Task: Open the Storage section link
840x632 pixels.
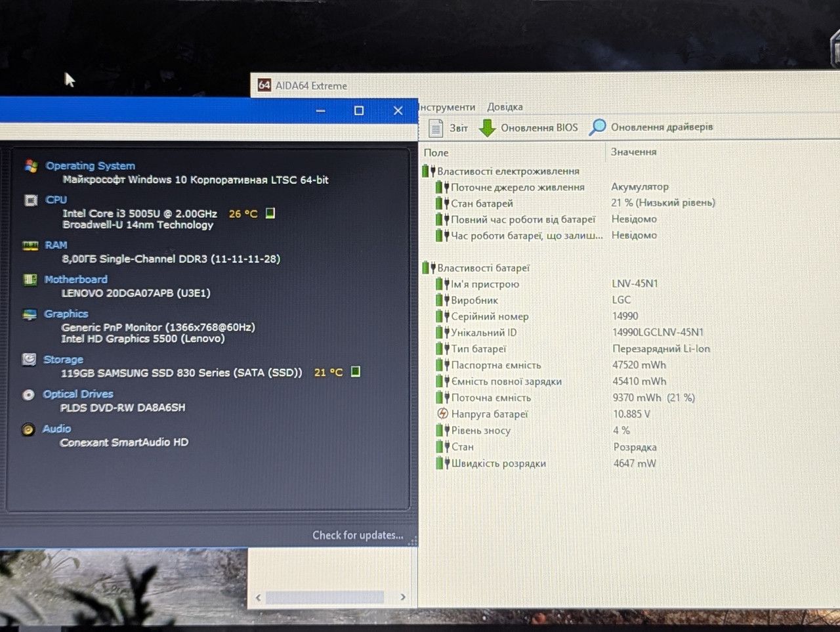Action: click(x=63, y=360)
